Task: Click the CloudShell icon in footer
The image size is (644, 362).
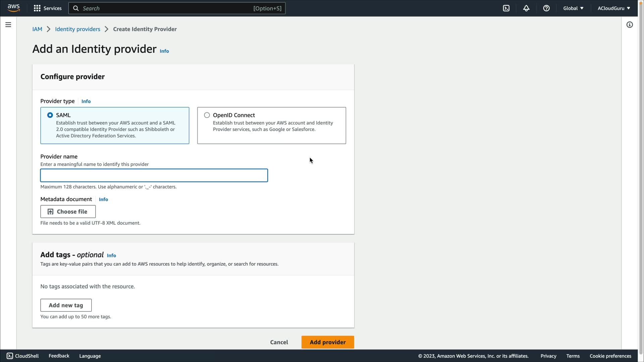Action: click(10, 356)
